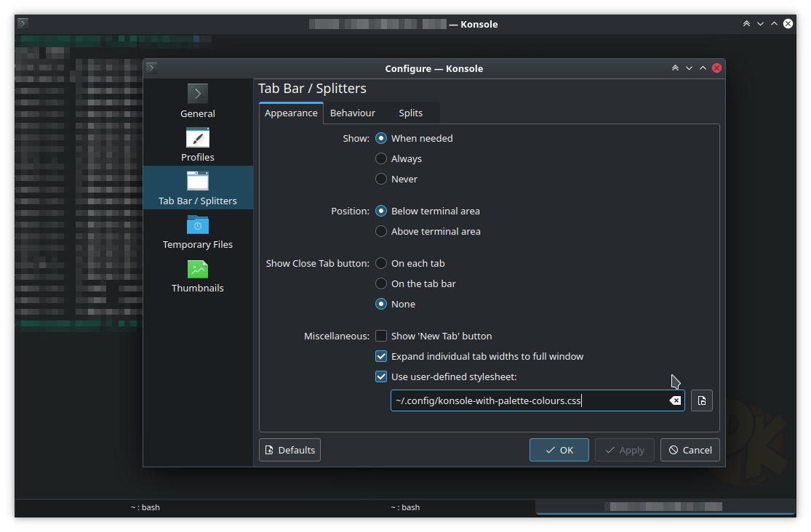Switch to the Behaviour tab
Viewport: 811px width, 532px height.
353,113
